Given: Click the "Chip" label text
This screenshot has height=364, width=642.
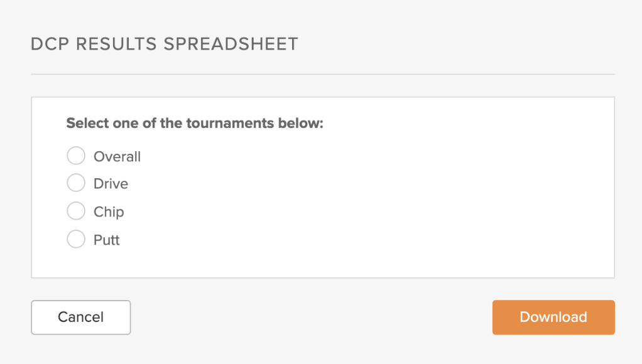Looking at the screenshot, I should pyautogui.click(x=109, y=212).
